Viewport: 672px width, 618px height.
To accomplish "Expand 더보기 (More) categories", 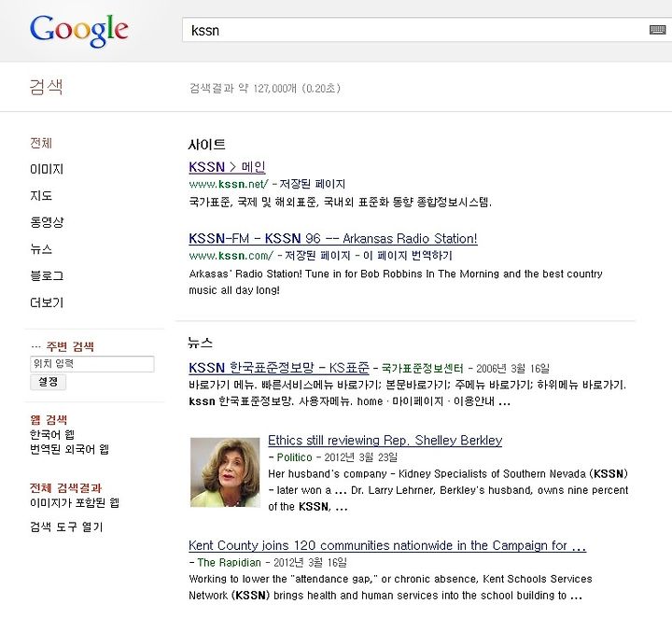I will click(47, 302).
